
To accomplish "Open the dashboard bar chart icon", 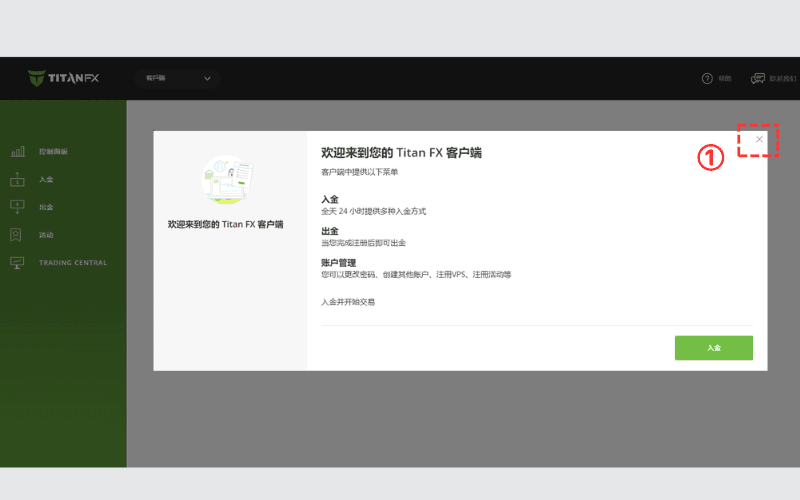I will tap(17, 151).
